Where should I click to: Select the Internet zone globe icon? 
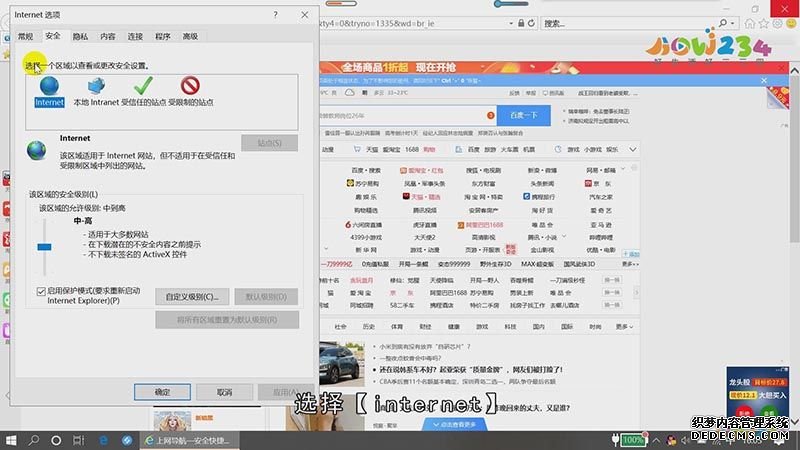[49, 86]
